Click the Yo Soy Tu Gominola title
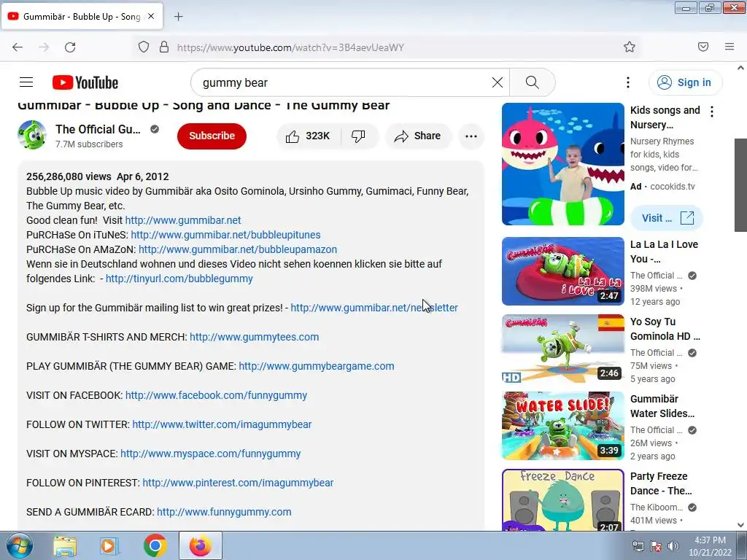 (x=665, y=329)
